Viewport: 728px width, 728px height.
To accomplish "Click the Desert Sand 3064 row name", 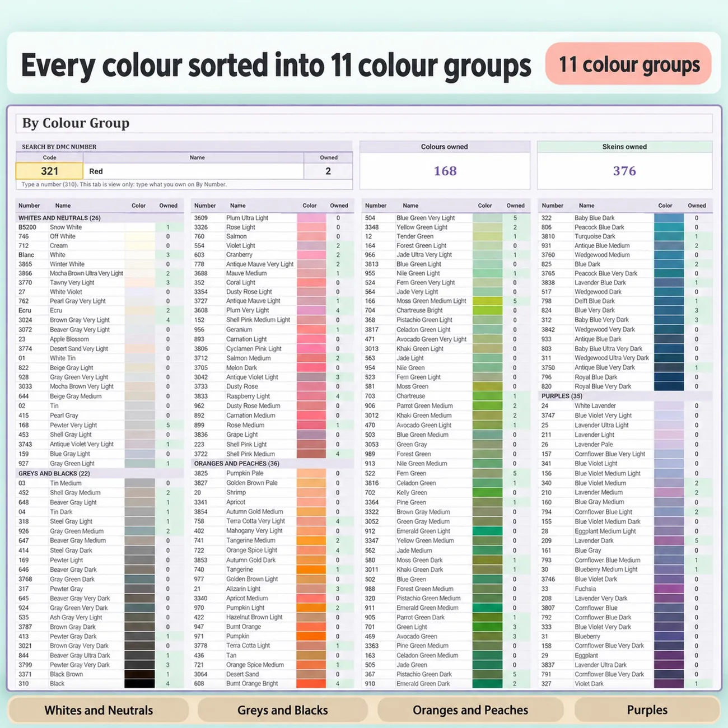I will click(x=242, y=674).
